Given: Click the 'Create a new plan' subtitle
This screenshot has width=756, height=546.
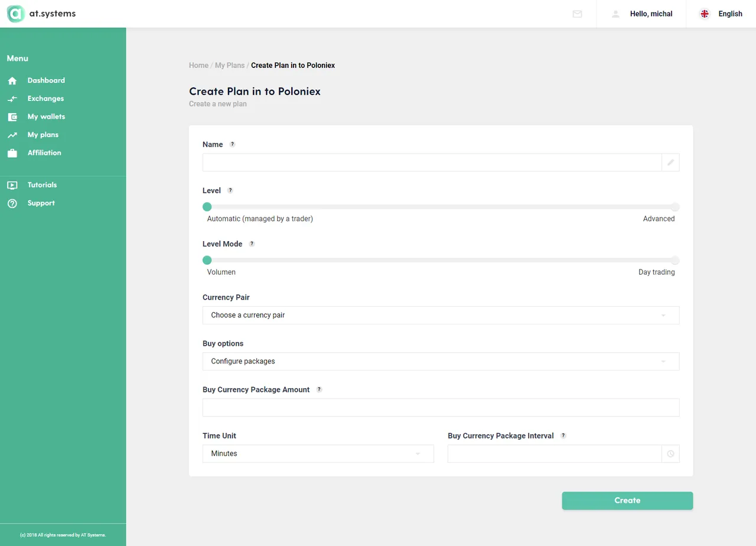Looking at the screenshot, I should coord(218,104).
